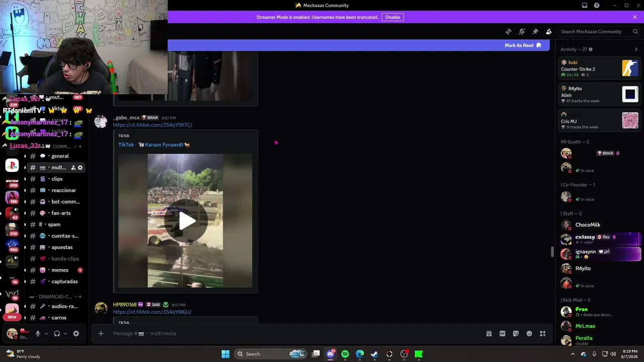Open the memes channel
Screen dimensions: 644x362
coord(55,270)
